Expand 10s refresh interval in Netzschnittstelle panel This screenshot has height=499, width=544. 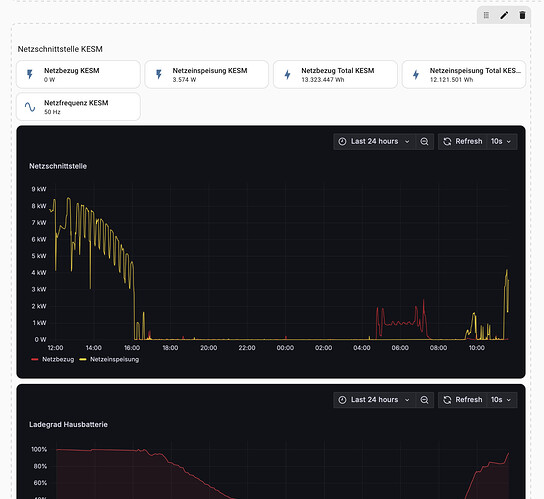tap(502, 142)
